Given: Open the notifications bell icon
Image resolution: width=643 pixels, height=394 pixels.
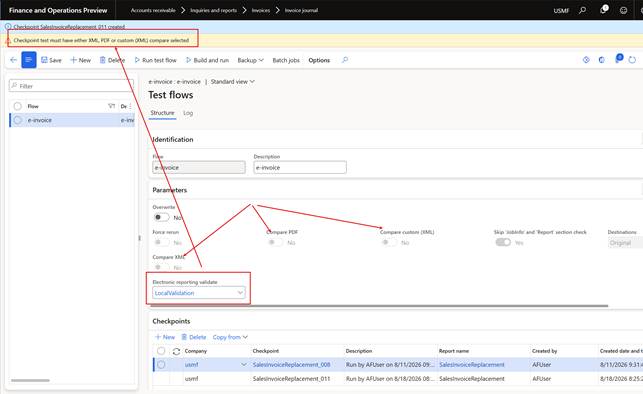Looking at the screenshot, I should click(x=603, y=10).
